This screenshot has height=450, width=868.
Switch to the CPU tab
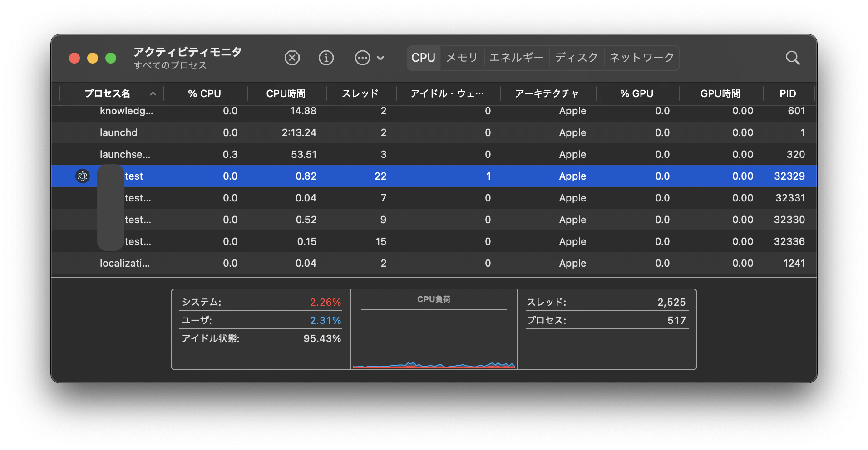tap(423, 58)
